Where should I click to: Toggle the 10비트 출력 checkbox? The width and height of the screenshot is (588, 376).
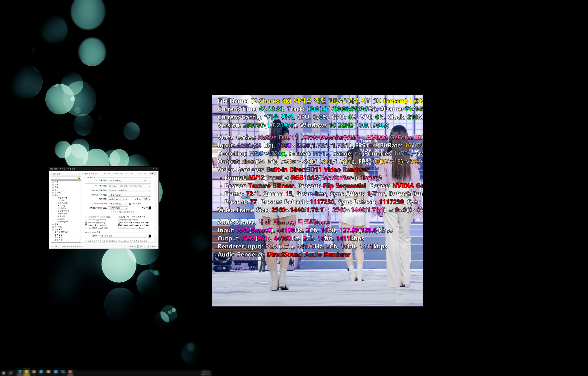(131, 204)
